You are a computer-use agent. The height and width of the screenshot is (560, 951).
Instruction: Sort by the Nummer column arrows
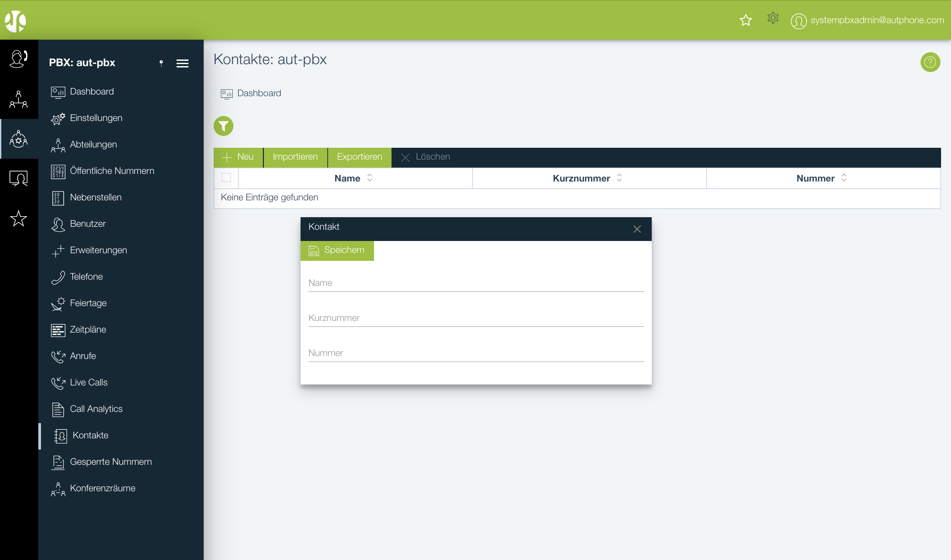point(844,178)
